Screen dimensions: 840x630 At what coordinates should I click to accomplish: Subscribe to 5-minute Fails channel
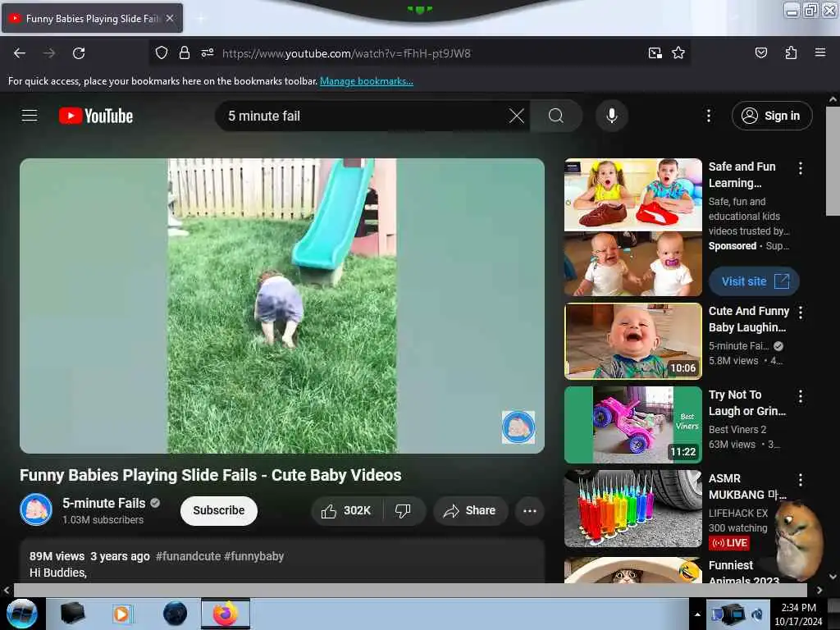[x=218, y=510]
